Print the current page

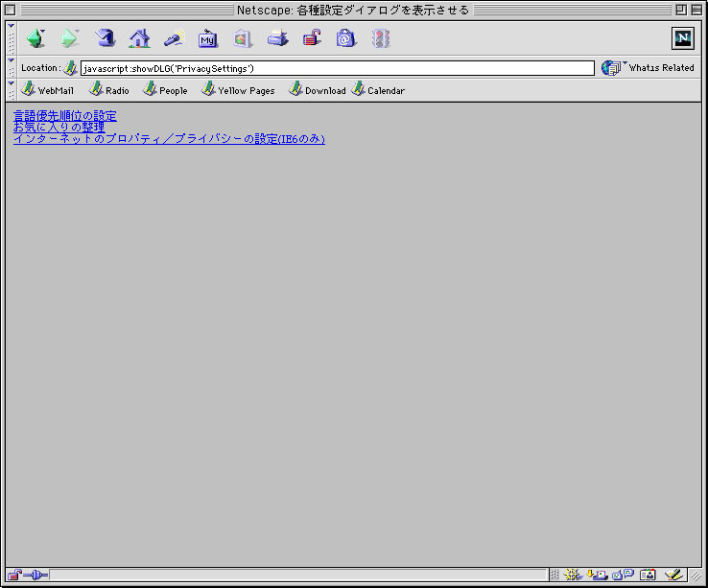(x=277, y=38)
